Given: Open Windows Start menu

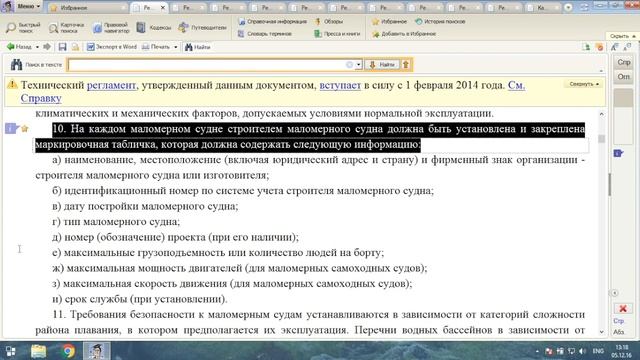Looking at the screenshot, I should (x=11, y=351).
